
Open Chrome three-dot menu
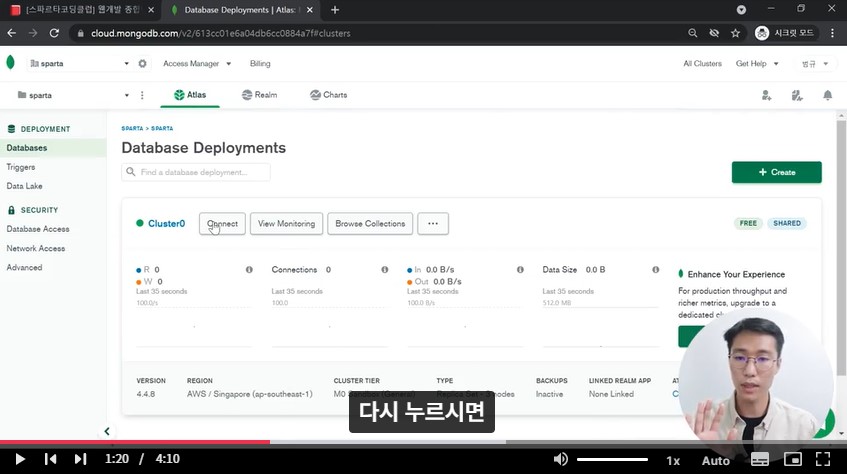(832, 33)
